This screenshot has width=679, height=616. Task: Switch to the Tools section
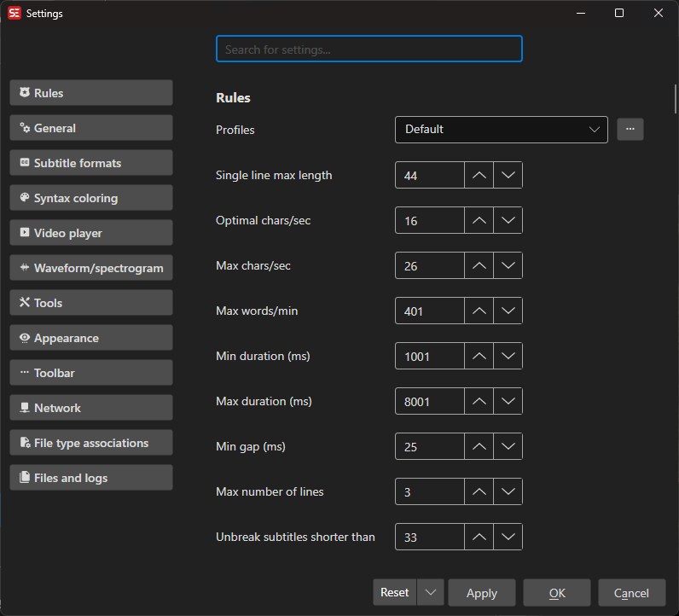91,303
